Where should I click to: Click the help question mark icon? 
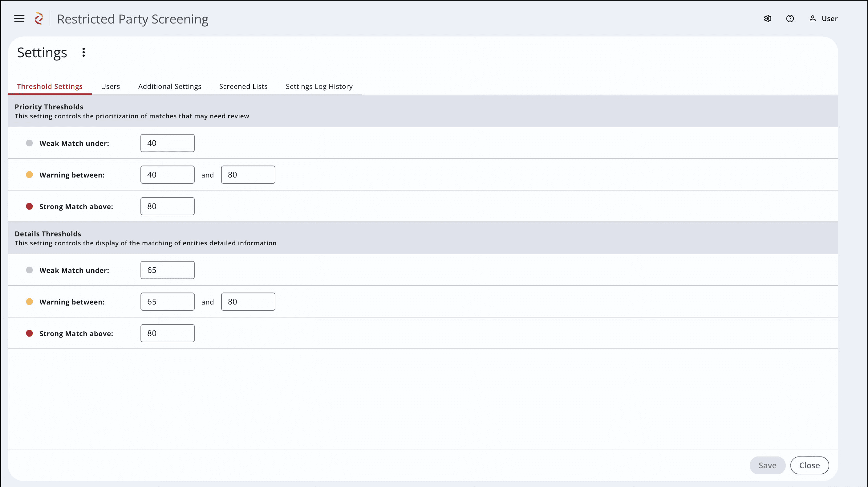[x=790, y=18]
